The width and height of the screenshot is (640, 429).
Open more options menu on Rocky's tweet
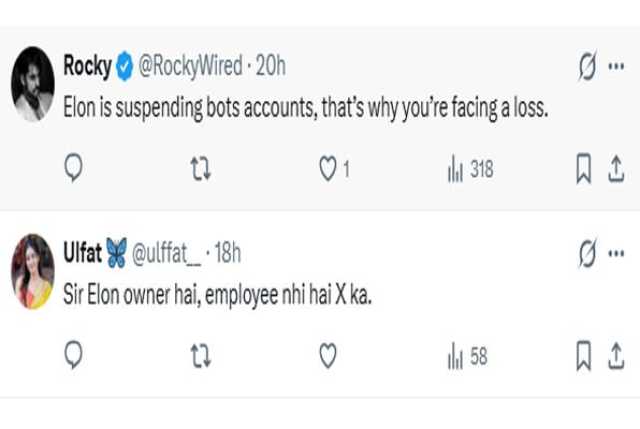point(616,68)
